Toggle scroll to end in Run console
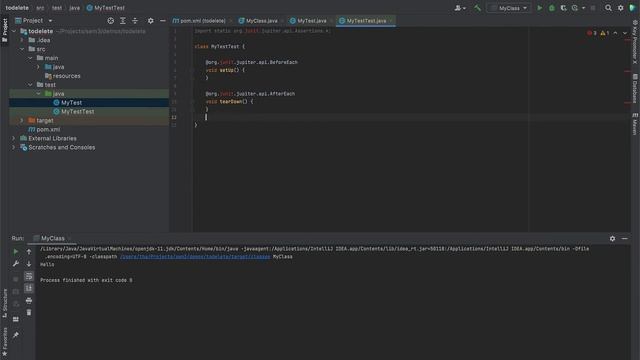The height and width of the screenshot is (360, 640). click(29, 289)
